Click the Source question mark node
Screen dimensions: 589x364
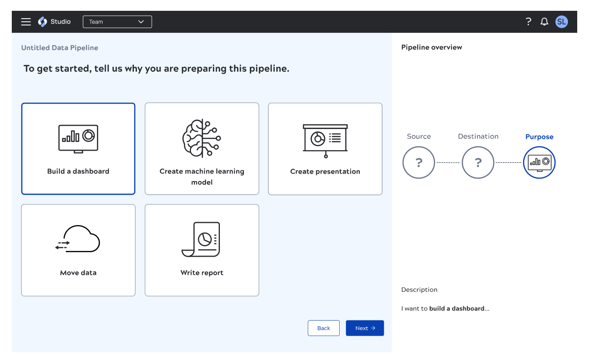coord(419,162)
